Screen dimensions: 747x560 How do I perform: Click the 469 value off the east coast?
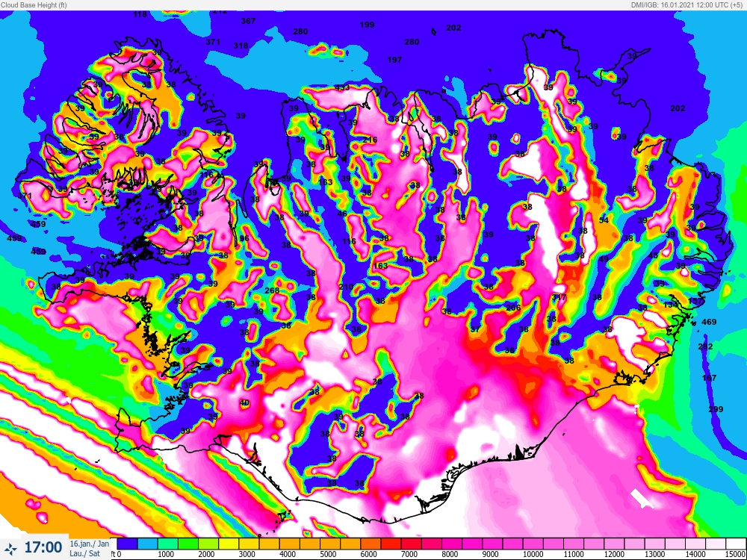click(x=709, y=323)
